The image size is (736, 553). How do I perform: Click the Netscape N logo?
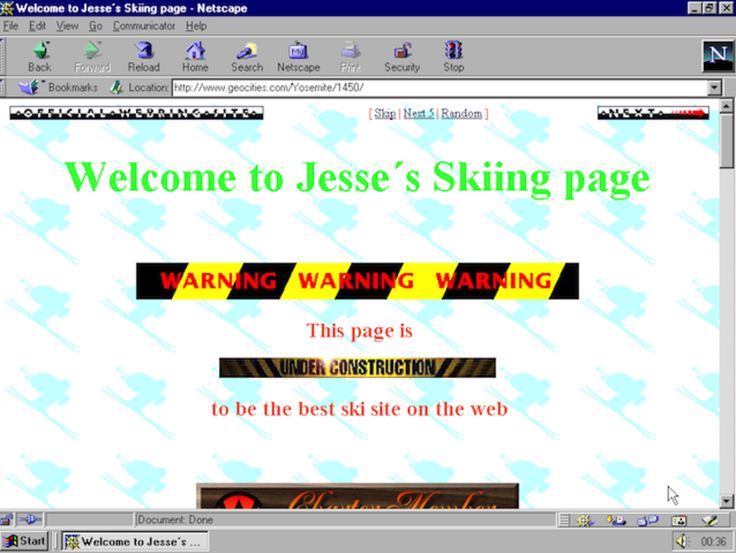point(718,56)
